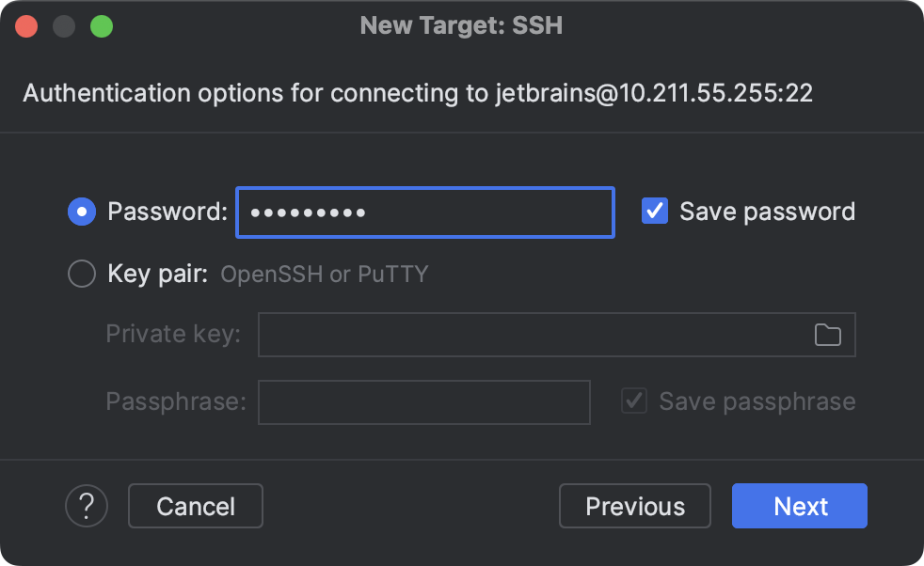This screenshot has height=566, width=924.
Task: Click the folder icon beside Private key
Action: click(828, 335)
